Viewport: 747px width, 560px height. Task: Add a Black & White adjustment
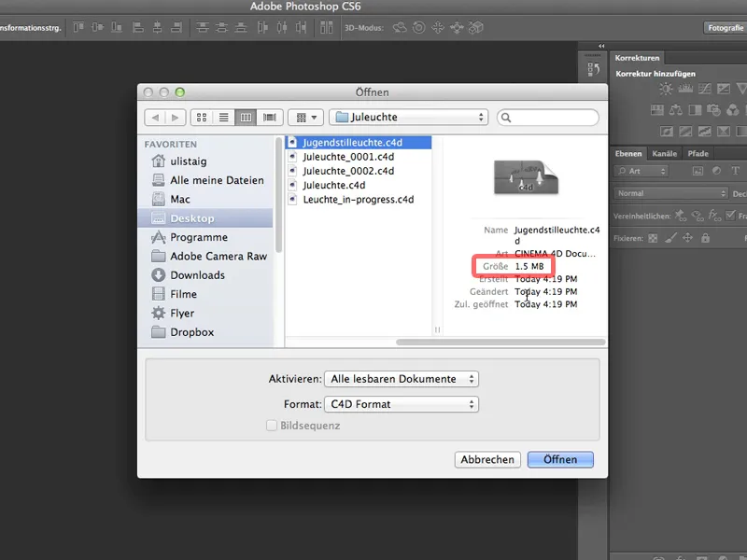coord(695,110)
